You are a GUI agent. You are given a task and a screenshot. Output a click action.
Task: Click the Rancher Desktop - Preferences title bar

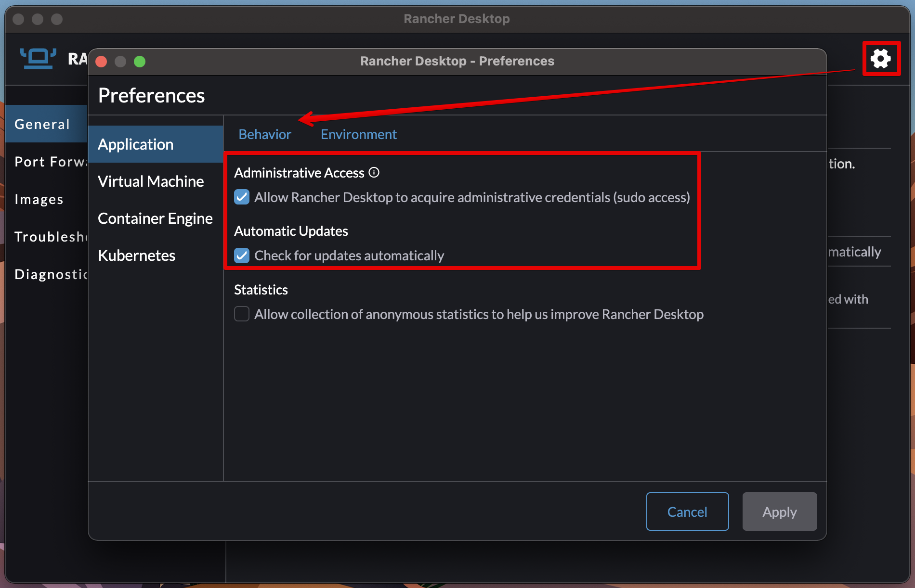point(457,61)
